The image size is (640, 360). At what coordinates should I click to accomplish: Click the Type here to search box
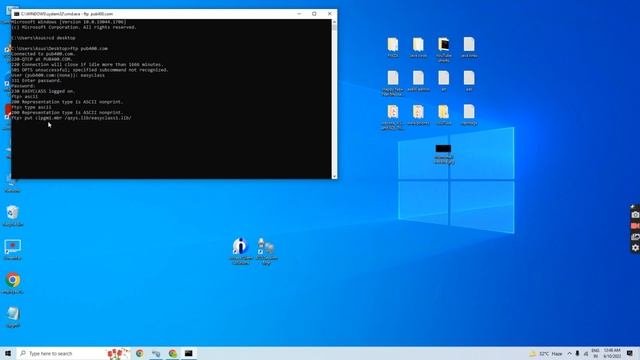73,353
